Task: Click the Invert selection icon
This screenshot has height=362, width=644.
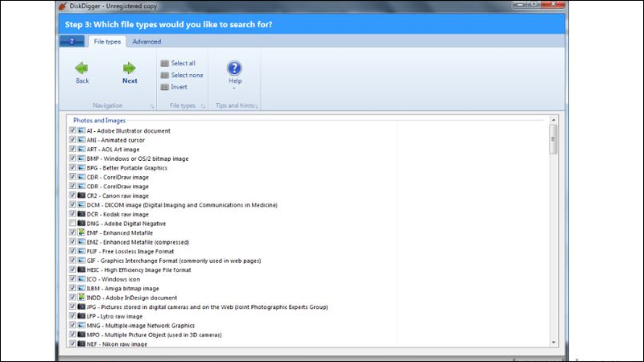Action: [x=165, y=87]
